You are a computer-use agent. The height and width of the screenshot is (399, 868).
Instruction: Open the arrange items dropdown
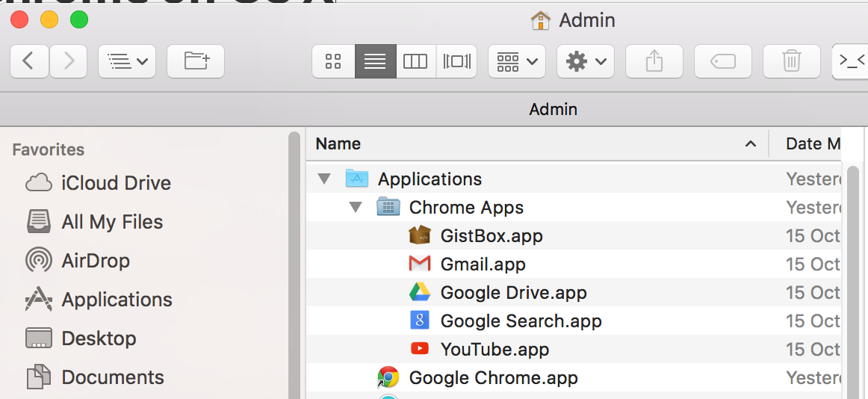point(516,61)
